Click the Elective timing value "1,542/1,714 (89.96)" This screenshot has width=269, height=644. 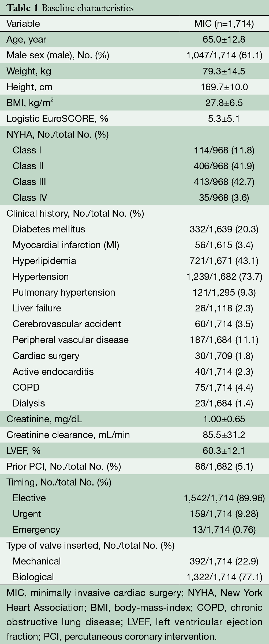pyautogui.click(x=224, y=498)
